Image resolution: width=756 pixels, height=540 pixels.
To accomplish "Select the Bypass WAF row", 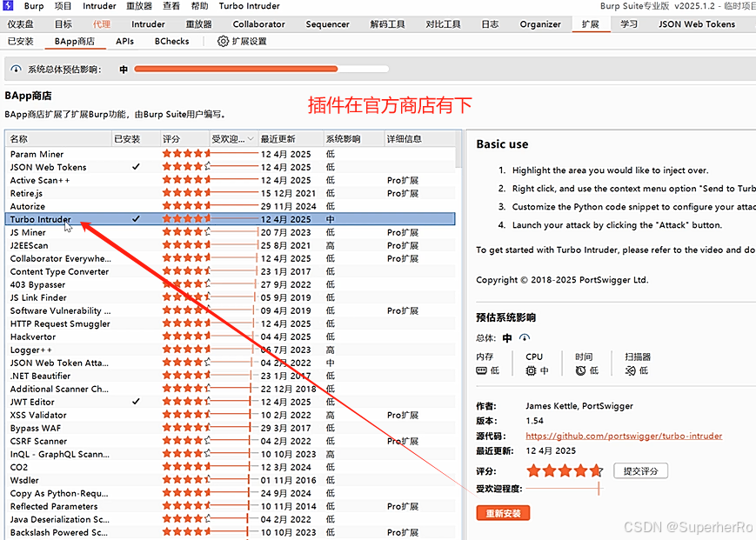I will (230, 428).
